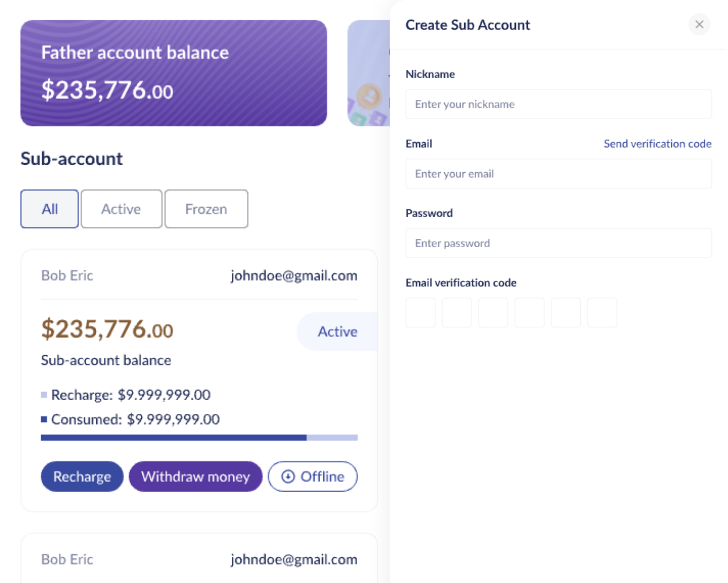Screen dimensions: 728x583
Task: Click the Offline download icon
Action: 288,477
